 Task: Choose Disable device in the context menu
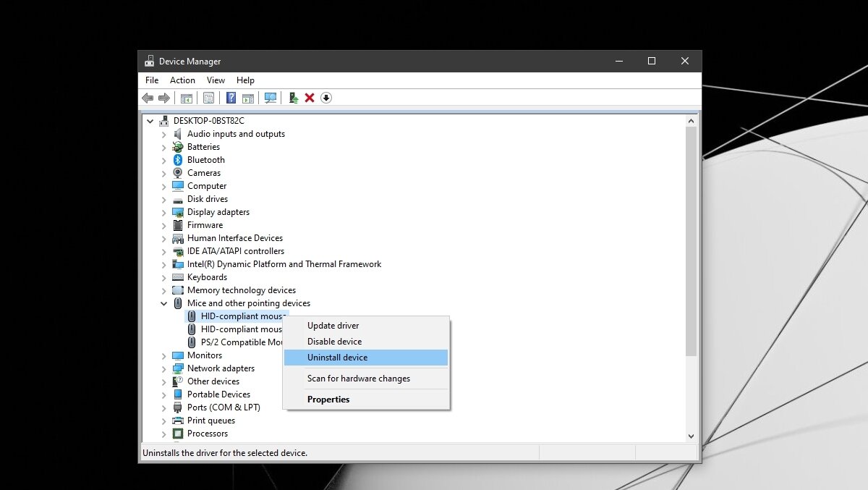coord(334,341)
